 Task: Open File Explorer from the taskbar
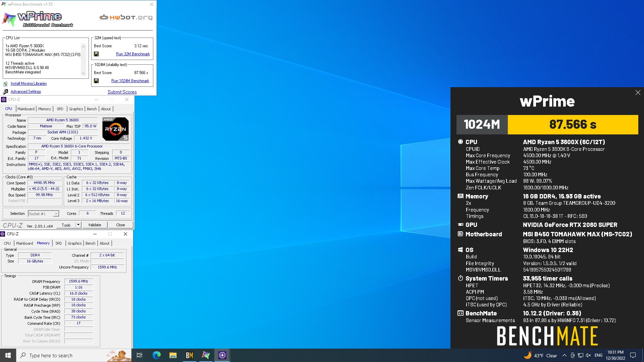(173, 355)
